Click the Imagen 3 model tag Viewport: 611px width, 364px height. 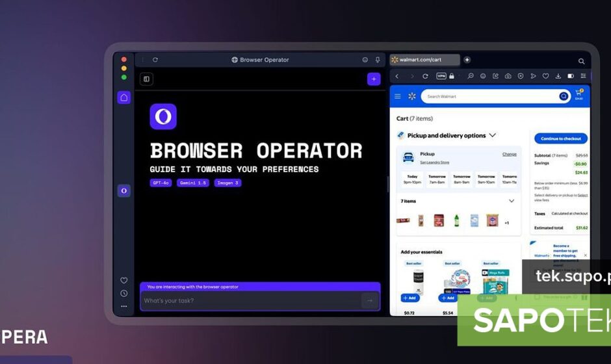coord(227,183)
